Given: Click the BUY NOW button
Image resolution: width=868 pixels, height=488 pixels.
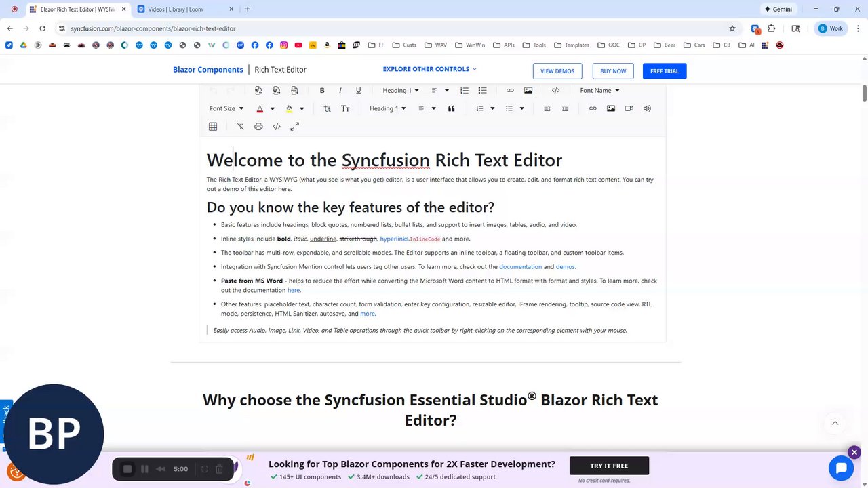Looking at the screenshot, I should point(613,71).
